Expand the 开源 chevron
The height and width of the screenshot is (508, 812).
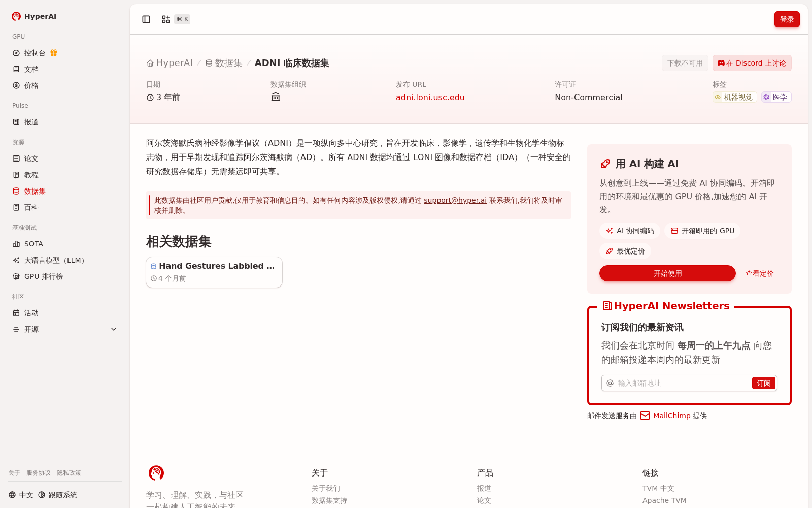[114, 329]
